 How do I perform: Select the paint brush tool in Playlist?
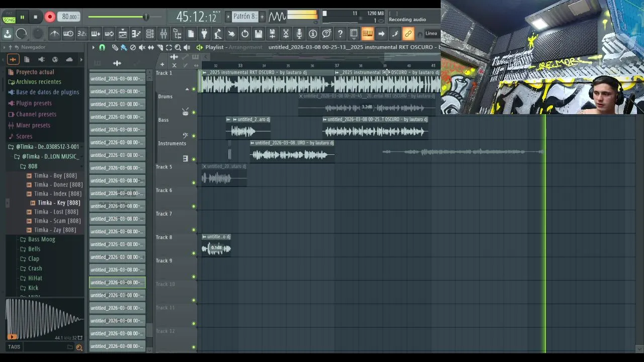click(x=124, y=47)
